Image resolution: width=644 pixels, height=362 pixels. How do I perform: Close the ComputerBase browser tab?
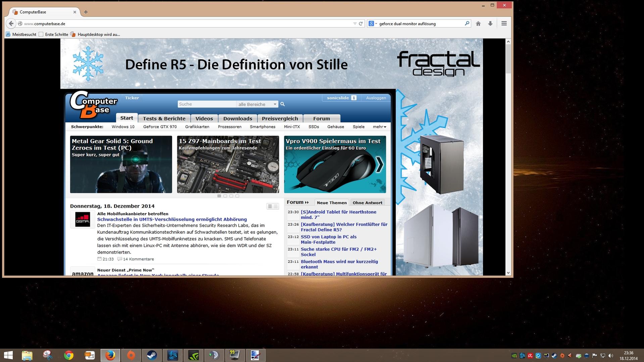click(75, 12)
